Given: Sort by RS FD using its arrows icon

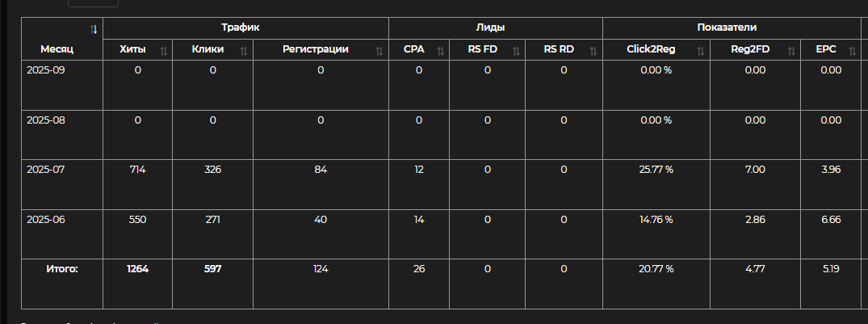Looking at the screenshot, I should click(516, 50).
